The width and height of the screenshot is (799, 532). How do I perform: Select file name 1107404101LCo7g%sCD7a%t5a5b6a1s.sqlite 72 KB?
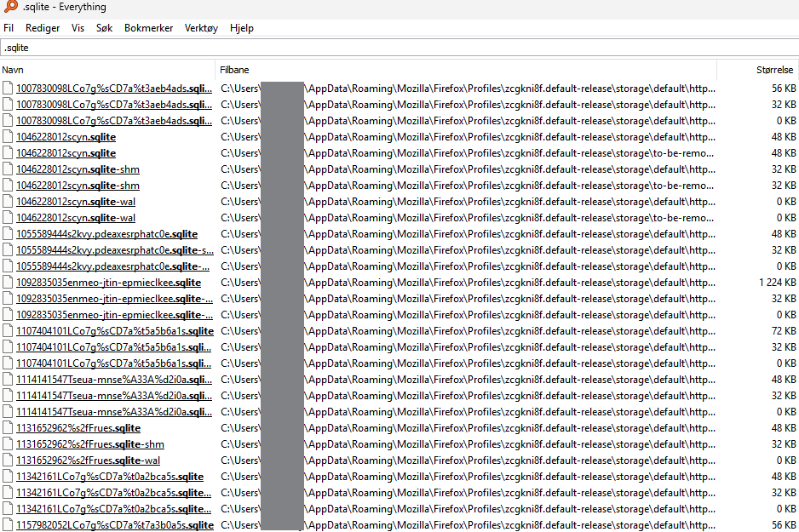[x=115, y=331]
